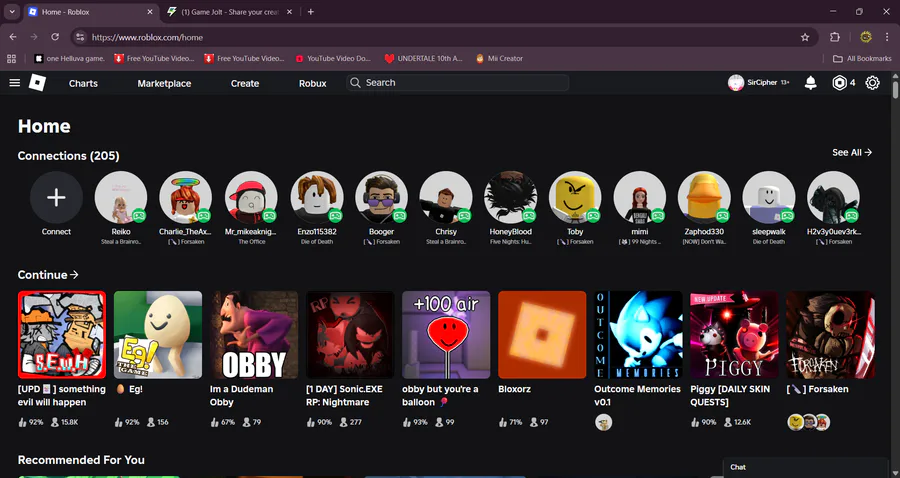View site information icon in address bar
900x478 pixels.
click(80, 37)
